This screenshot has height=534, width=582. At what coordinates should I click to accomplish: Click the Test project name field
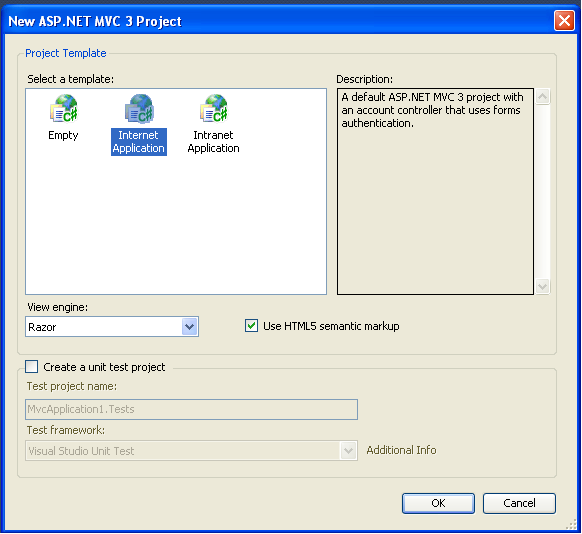(x=191, y=409)
